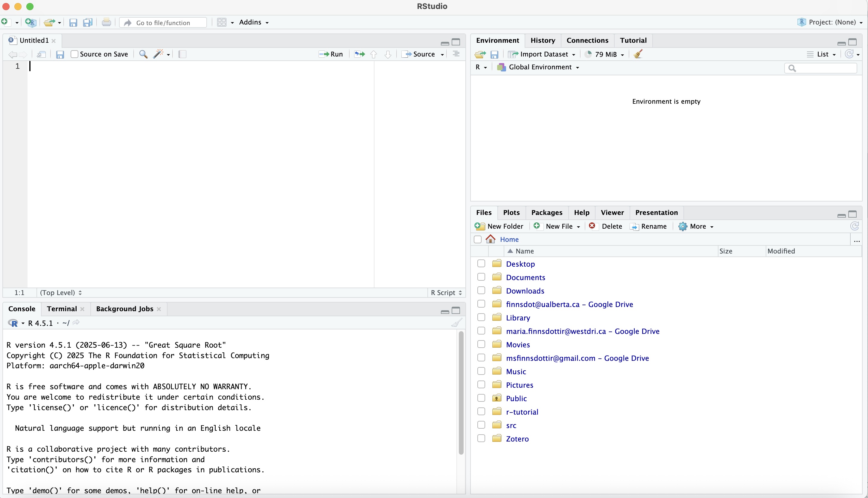Screen dimensions: 868x498
Task: Tick the Downloads folder checkbox
Action: (481, 290)
